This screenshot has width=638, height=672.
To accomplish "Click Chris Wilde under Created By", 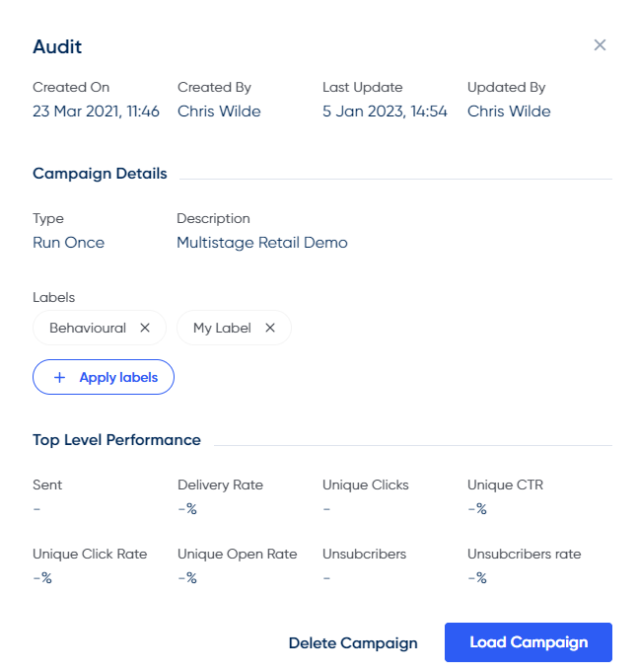I will (x=219, y=112).
